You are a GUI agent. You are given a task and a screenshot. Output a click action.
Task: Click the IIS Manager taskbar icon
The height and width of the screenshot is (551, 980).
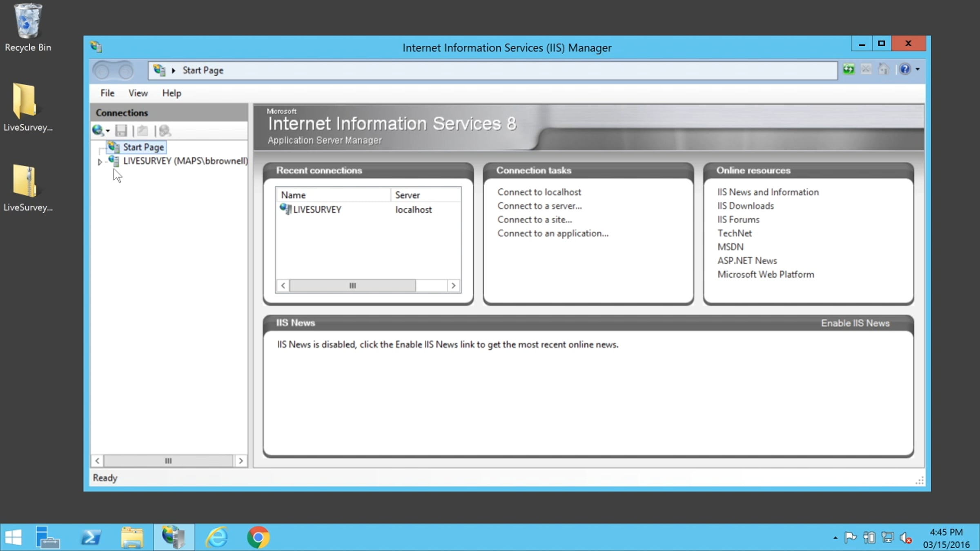174,537
